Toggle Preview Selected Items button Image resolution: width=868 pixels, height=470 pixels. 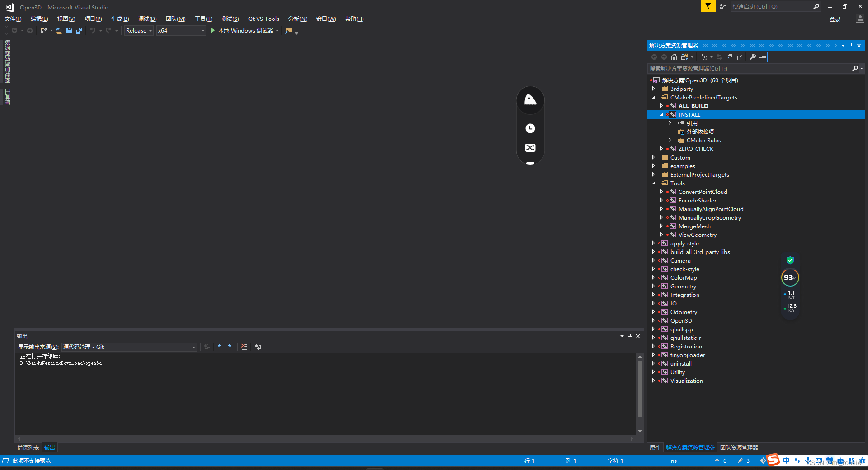(763, 57)
